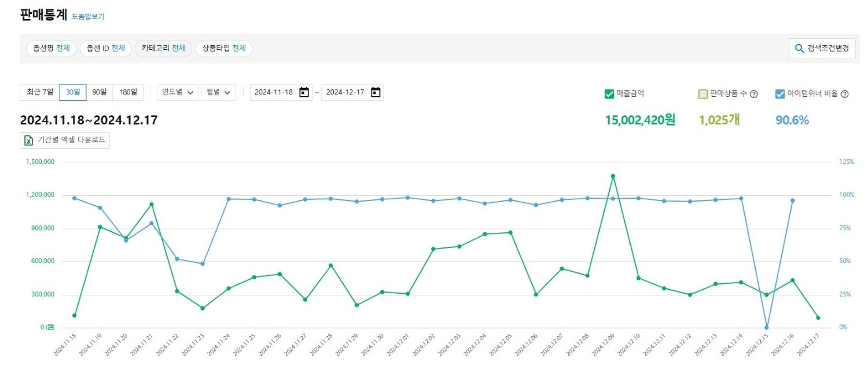Click the start date calendar icon
The width and height of the screenshot is (868, 376).
(x=304, y=93)
